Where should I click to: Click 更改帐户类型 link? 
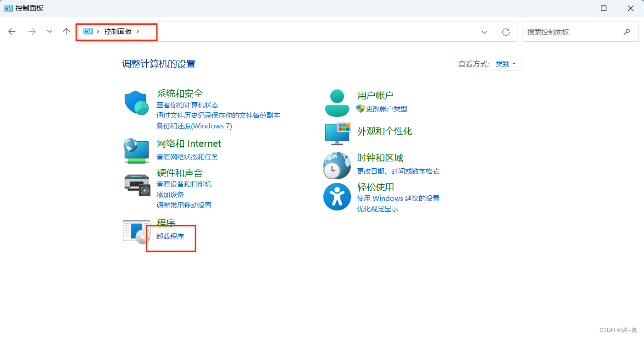coord(387,109)
